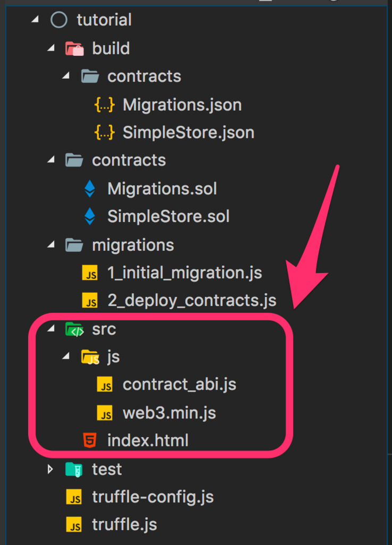392x545 pixels.
Task: Collapse the migrations folder arrow
Action: [51, 244]
